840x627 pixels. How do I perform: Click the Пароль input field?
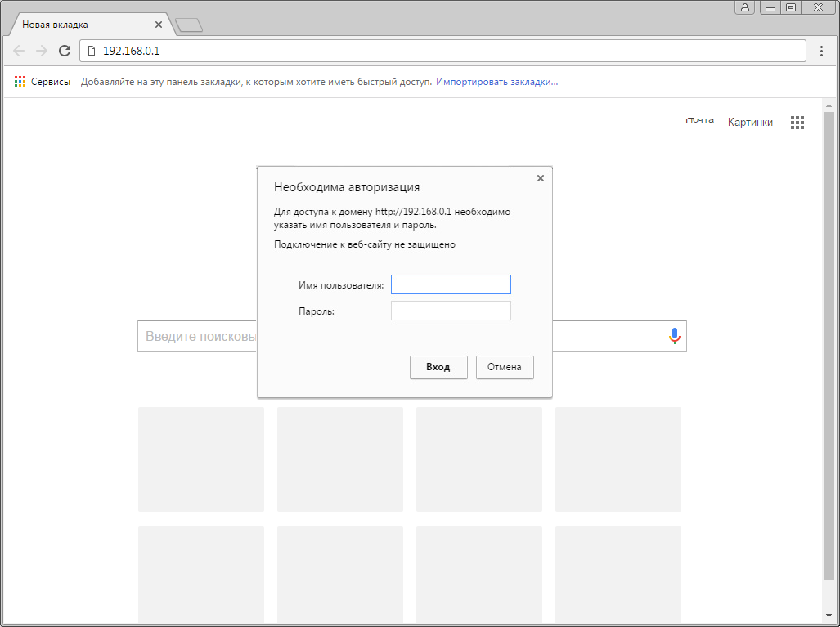coord(451,311)
